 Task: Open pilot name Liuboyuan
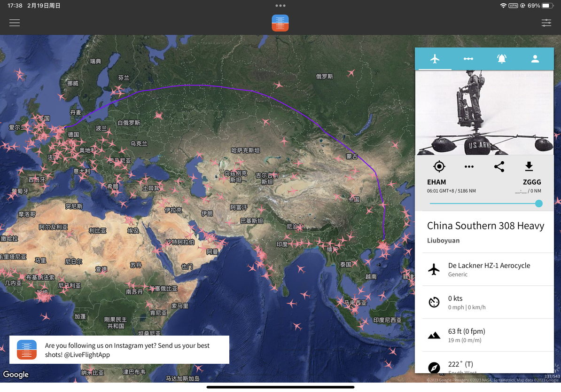point(443,241)
